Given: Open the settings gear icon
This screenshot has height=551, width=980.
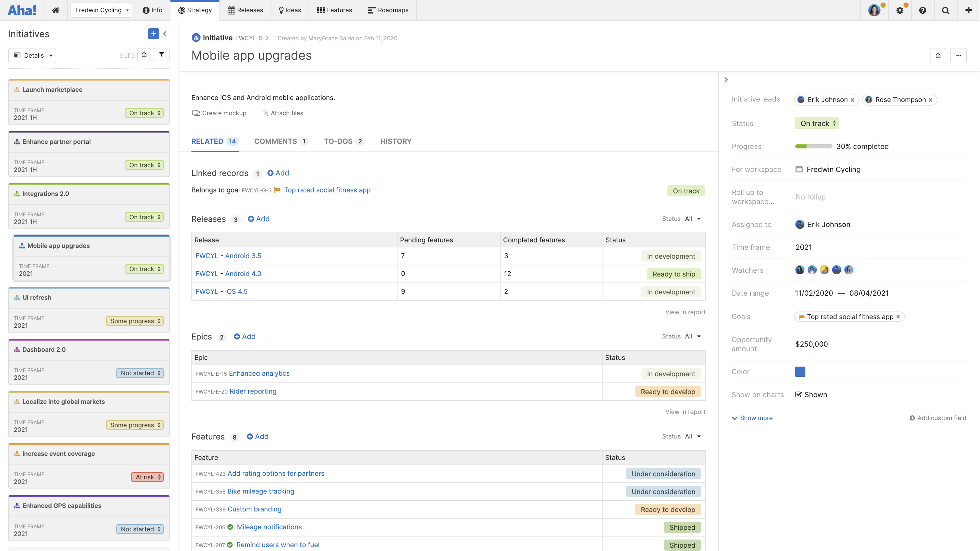Looking at the screenshot, I should 900,10.
